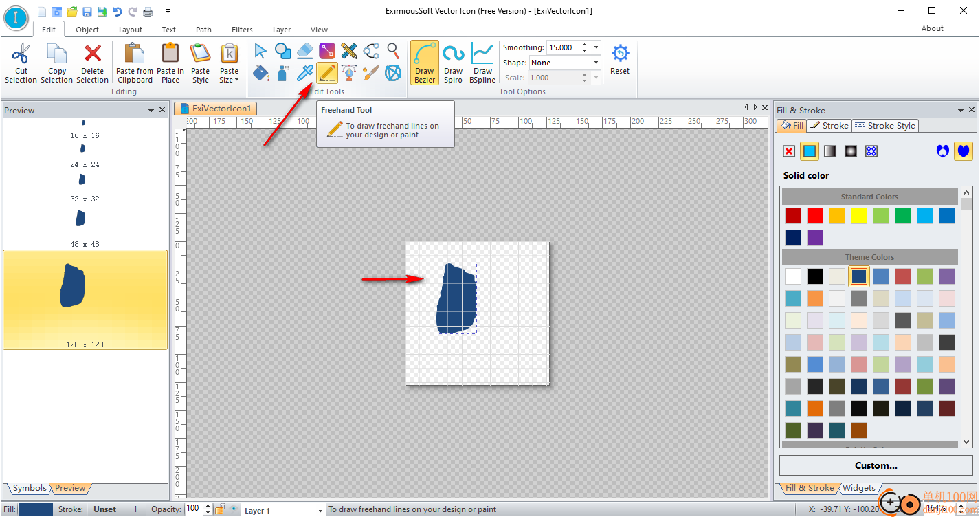Click Paste in Place icon
The image size is (980, 517).
170,53
